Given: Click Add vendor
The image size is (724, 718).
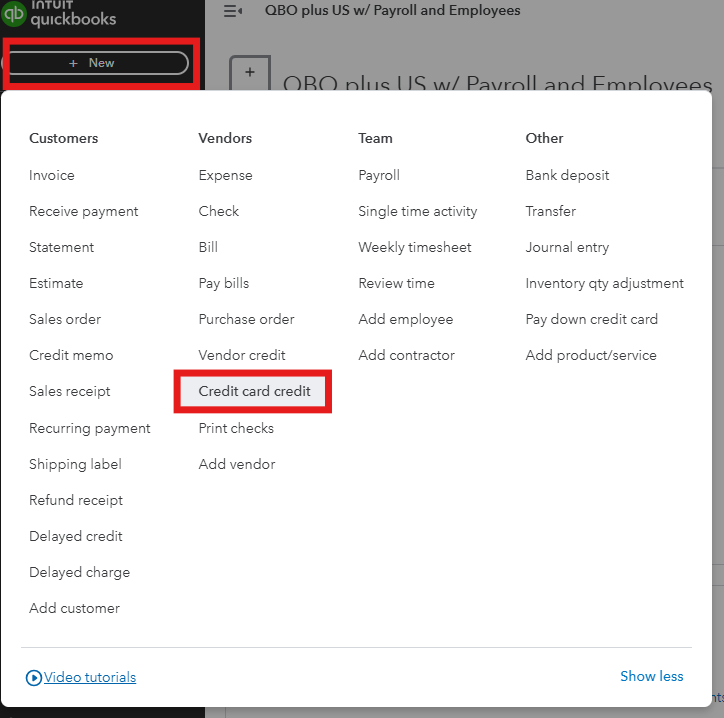Looking at the screenshot, I should click(x=237, y=465).
